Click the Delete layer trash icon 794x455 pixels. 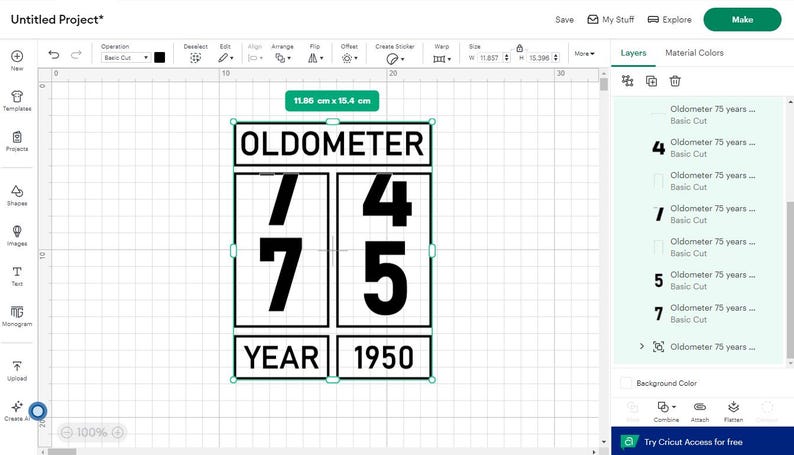pyautogui.click(x=674, y=80)
